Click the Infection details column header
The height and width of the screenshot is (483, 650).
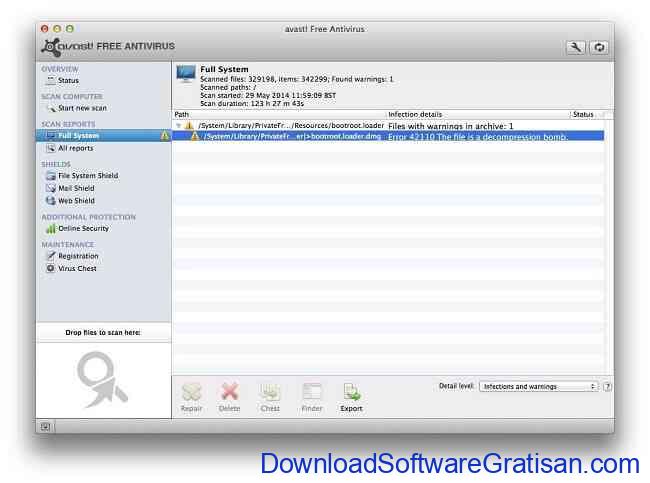pyautogui.click(x=415, y=114)
